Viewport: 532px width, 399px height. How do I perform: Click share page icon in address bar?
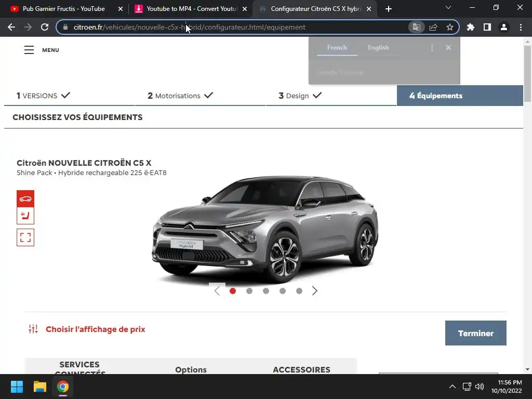(433, 27)
